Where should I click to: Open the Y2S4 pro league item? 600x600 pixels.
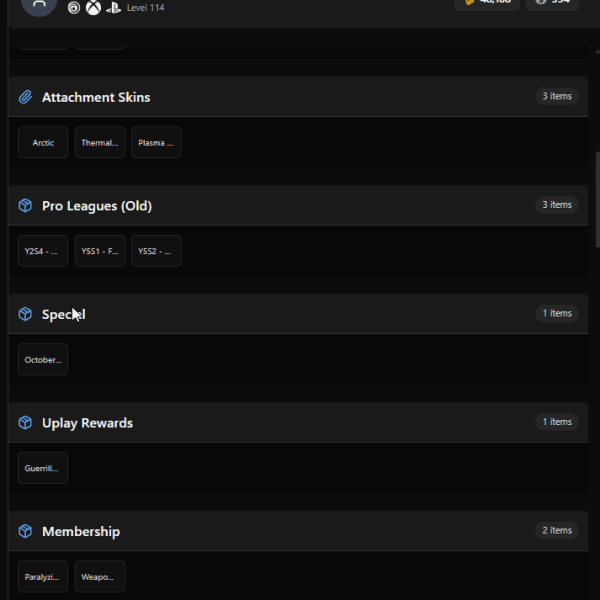tap(43, 251)
